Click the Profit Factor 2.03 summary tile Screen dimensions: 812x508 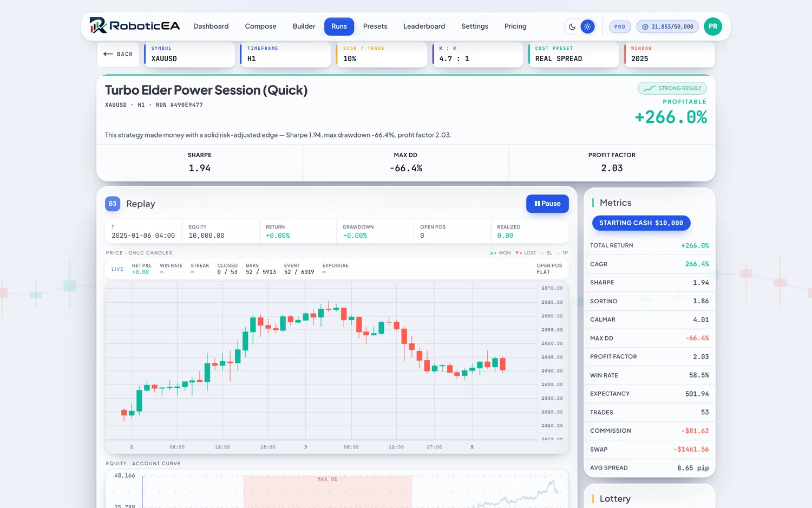click(x=612, y=162)
